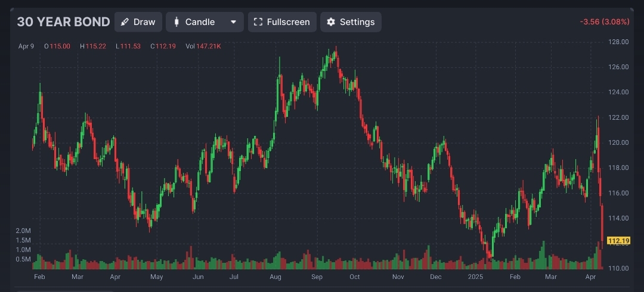Image resolution: width=644 pixels, height=292 pixels.
Task: Click the 124.00 price axis label
Action: [x=618, y=92]
